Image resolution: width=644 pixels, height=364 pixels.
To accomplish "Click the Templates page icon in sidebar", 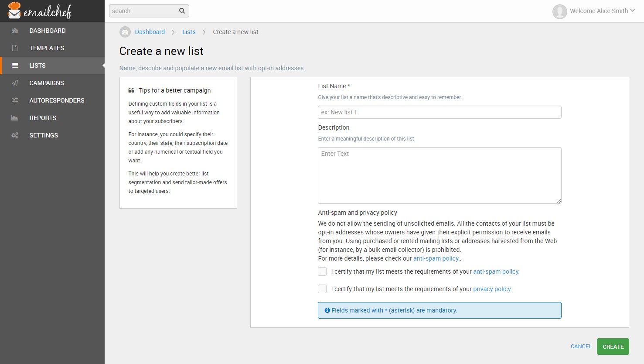I will [x=15, y=48].
